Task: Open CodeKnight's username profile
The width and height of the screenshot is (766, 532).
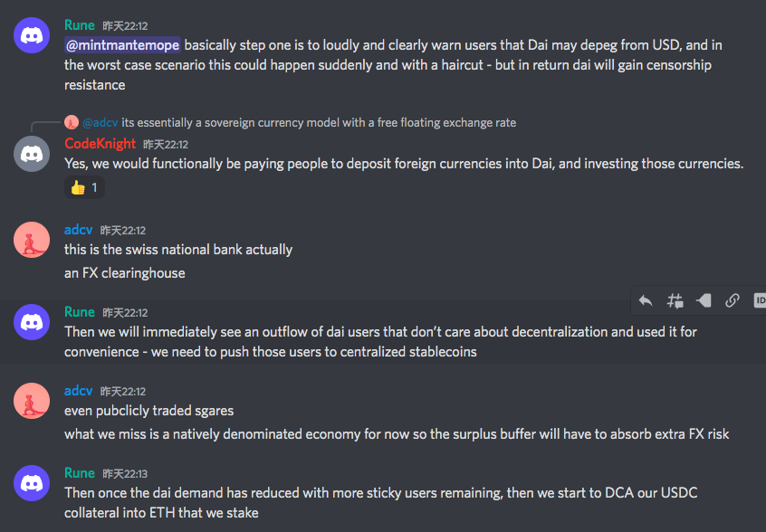Action: tap(100, 144)
